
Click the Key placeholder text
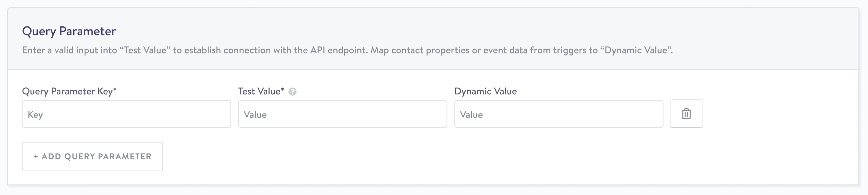35,115
